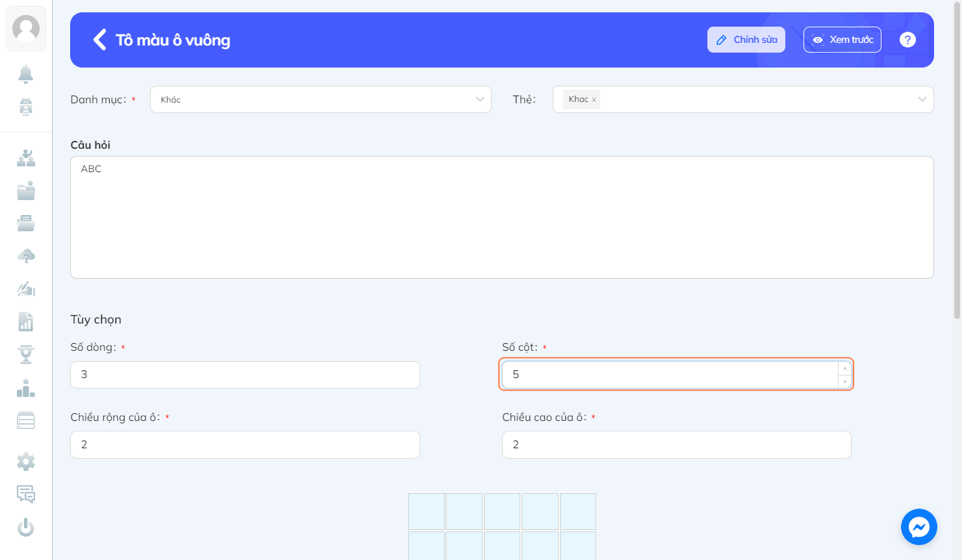
Task: Click the power logout icon
Action: (x=26, y=527)
